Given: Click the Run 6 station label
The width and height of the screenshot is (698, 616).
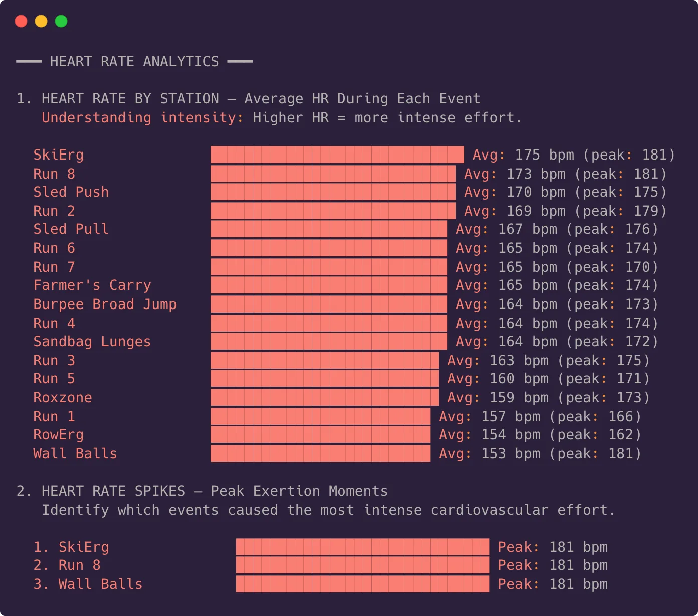Looking at the screenshot, I should point(54,248).
